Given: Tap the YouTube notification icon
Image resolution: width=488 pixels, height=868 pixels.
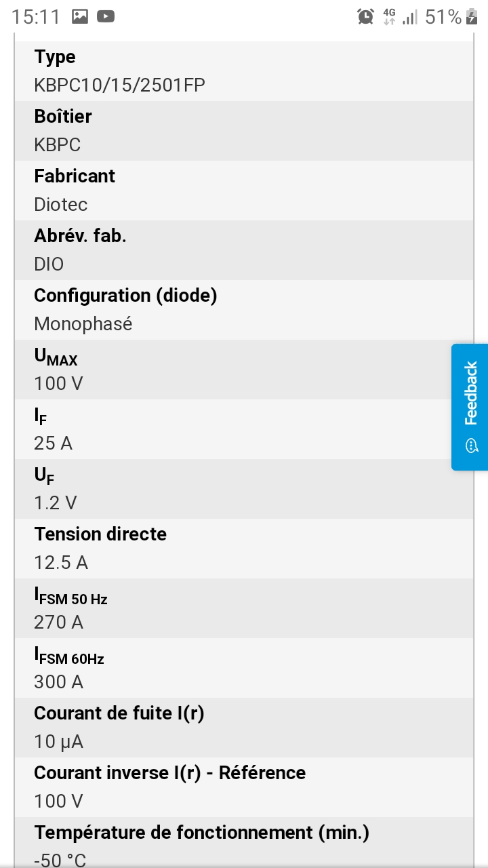Looking at the screenshot, I should [106, 17].
